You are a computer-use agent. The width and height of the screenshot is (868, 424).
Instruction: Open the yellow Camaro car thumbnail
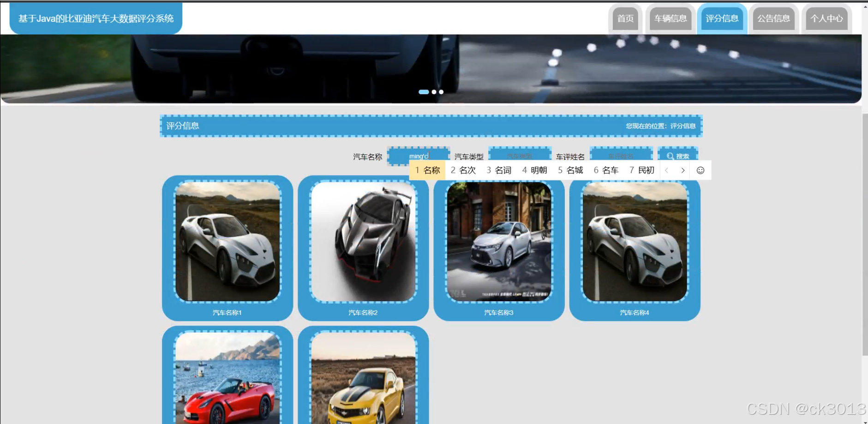[363, 378]
